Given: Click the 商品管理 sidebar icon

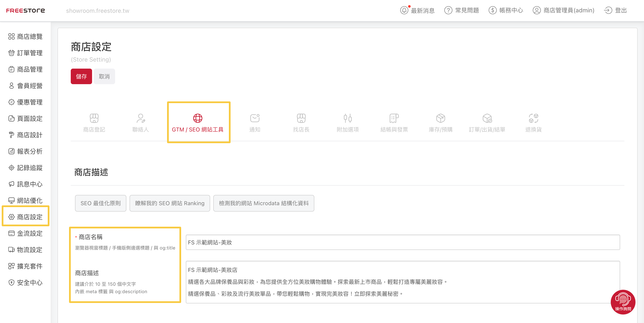Looking at the screenshot, I should click(x=12, y=69).
